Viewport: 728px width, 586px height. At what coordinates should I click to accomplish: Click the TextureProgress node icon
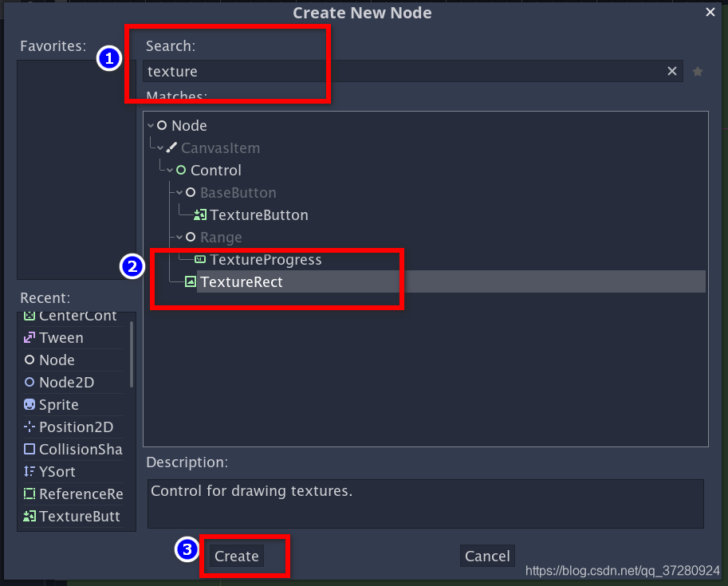coord(199,260)
